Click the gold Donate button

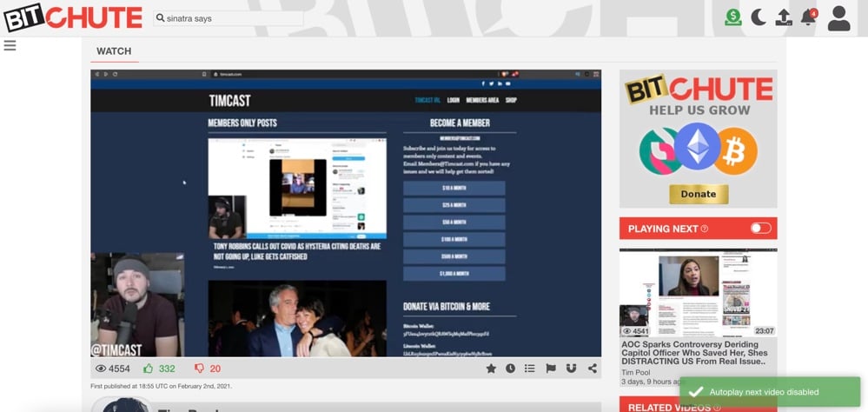tap(699, 194)
